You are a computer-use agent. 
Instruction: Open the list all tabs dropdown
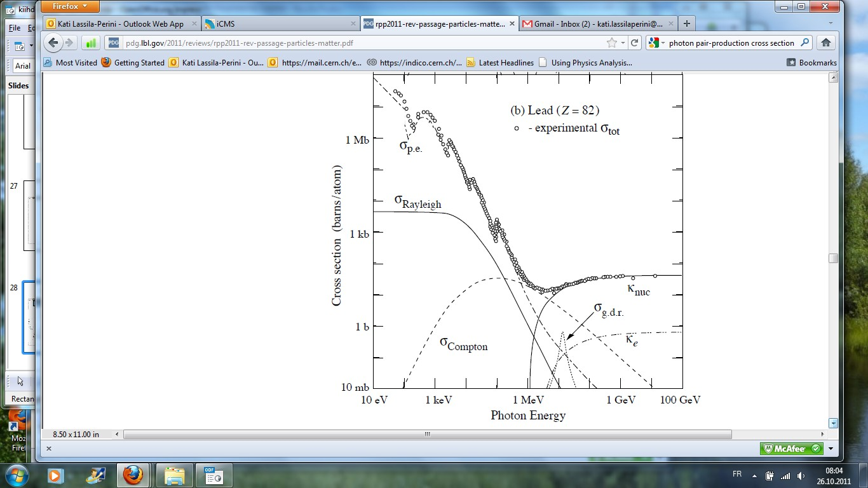[831, 24]
